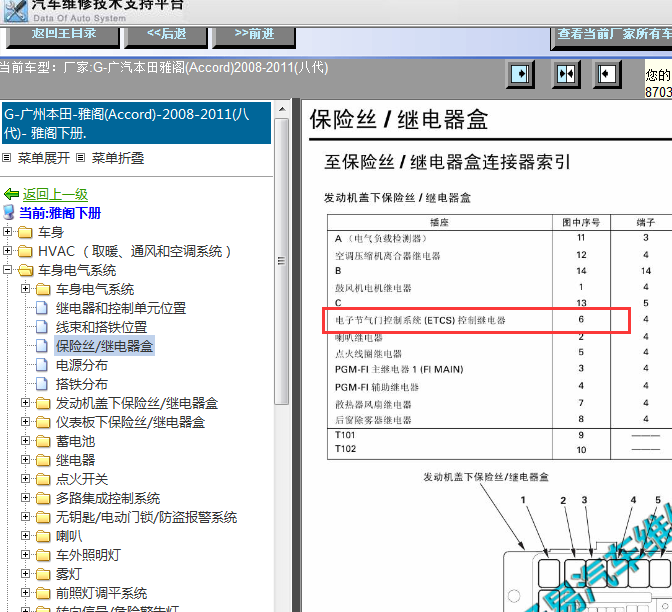Click the panel layout icon with left arrow

point(606,74)
